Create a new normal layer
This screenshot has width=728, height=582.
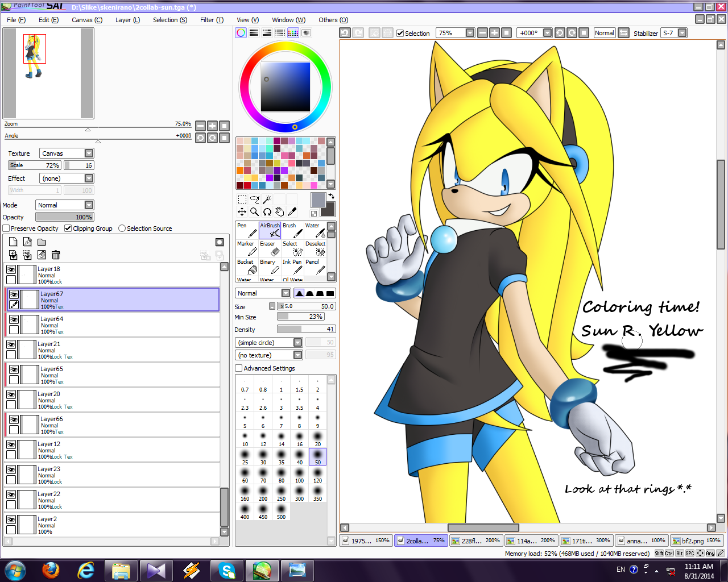[13, 242]
